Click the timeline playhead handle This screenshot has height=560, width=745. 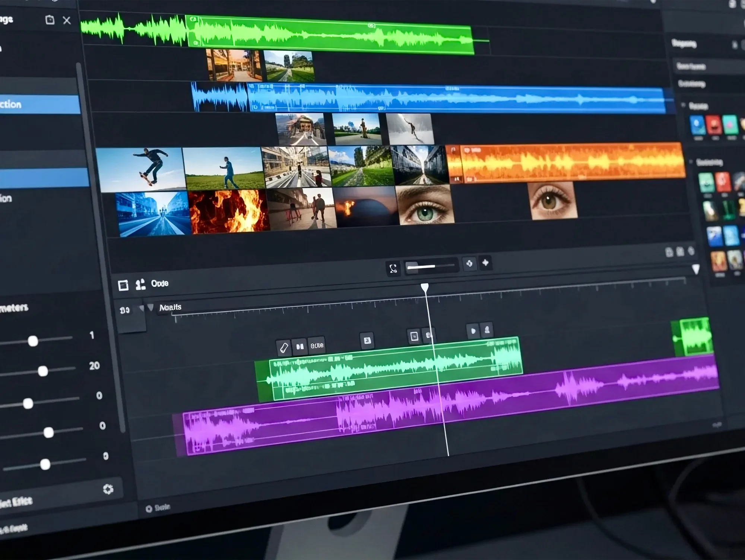tap(425, 287)
